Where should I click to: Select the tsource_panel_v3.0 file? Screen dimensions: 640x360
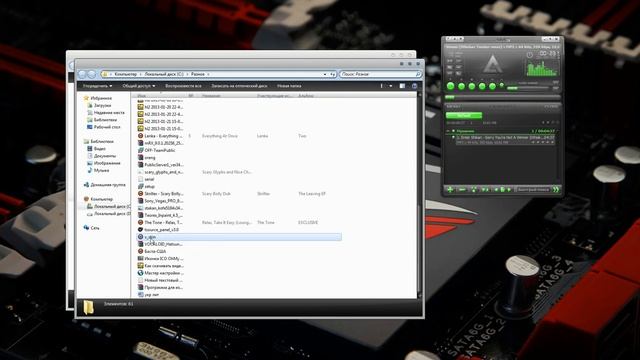coord(158,230)
